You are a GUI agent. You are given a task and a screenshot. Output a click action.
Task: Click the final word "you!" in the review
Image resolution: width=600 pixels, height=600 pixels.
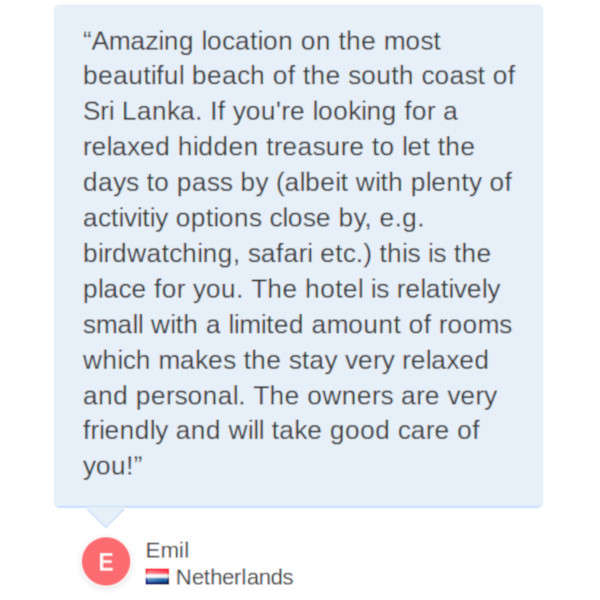(x=110, y=467)
